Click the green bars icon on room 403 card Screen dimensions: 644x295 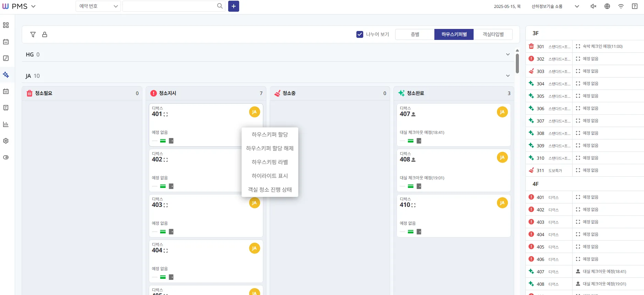[163, 232]
